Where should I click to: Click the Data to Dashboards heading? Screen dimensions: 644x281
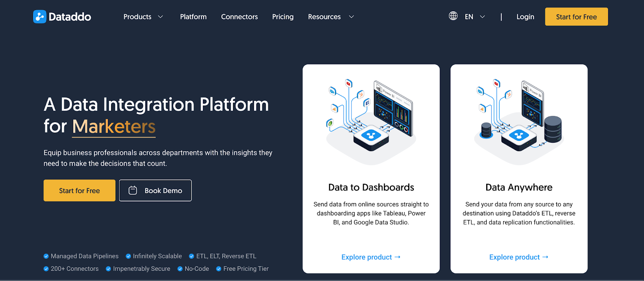(x=371, y=187)
